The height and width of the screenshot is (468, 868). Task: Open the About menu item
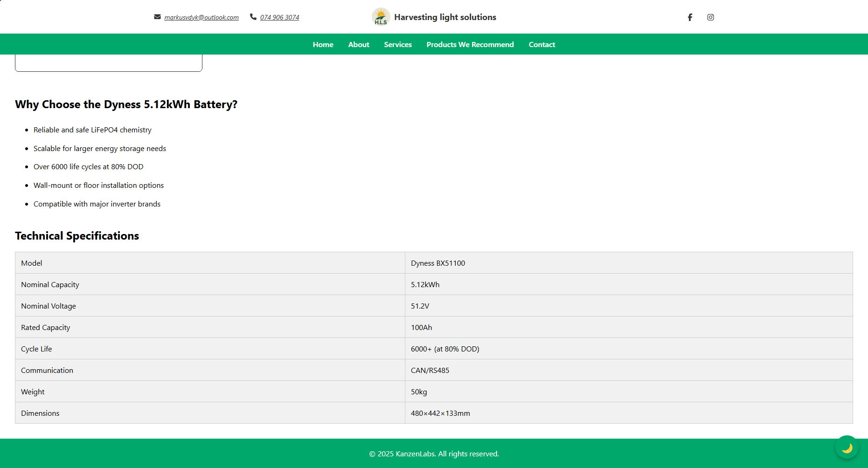coord(359,44)
